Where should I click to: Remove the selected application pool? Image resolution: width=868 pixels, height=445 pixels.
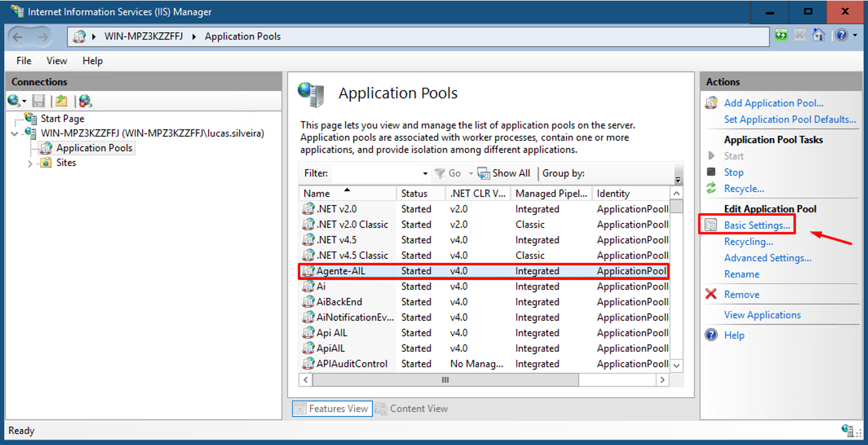741,295
